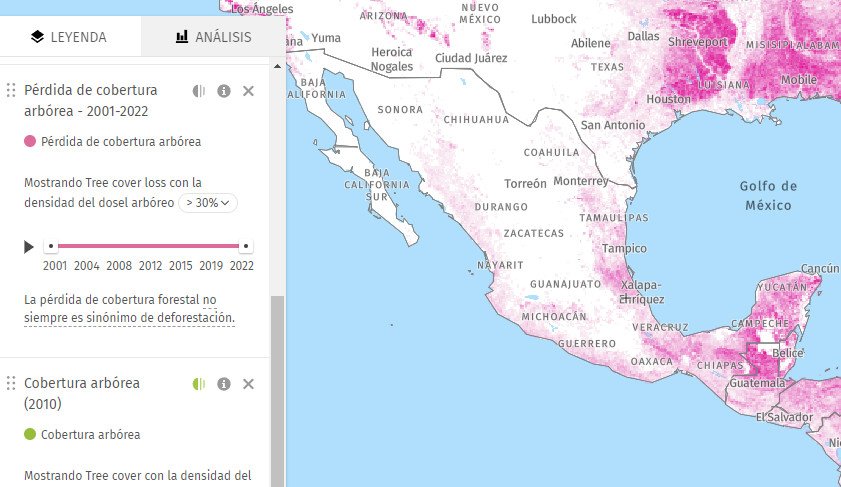This screenshot has width=841, height=487.
Task: Click the green Cobertura arbórea legend dot
Action: pyautogui.click(x=30, y=434)
